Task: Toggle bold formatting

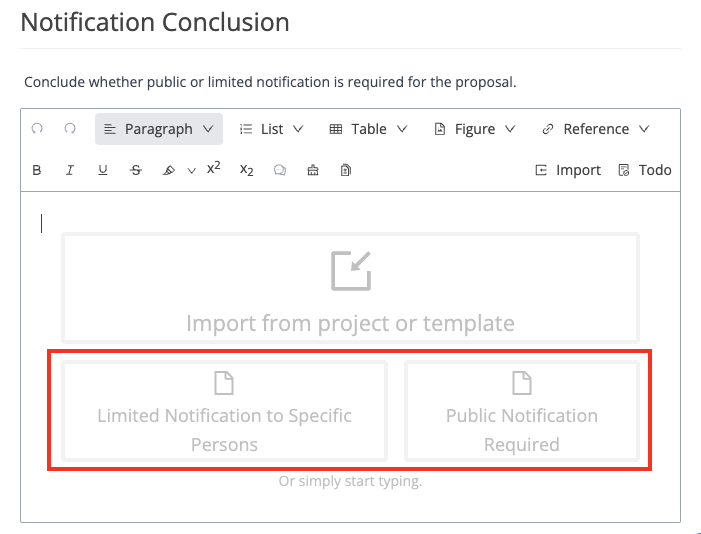Action: click(x=37, y=170)
